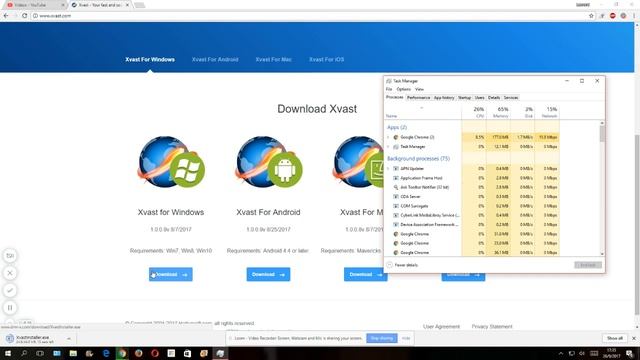Screen dimensions: 640x360
Task: Sort processes by the Memory column
Action: [x=498, y=112]
